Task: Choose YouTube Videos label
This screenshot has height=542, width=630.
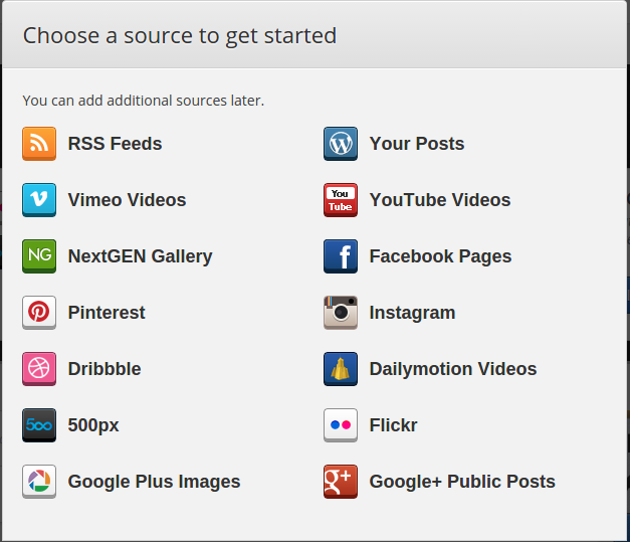Action: point(440,200)
